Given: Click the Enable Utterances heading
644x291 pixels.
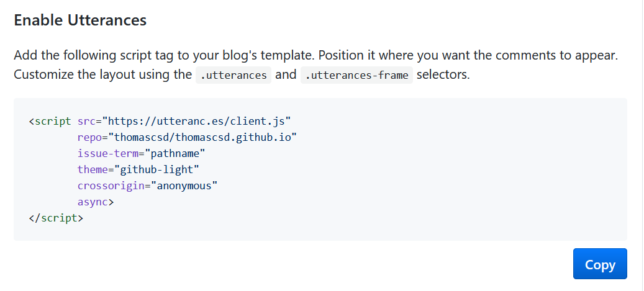Looking at the screenshot, I should [x=80, y=20].
